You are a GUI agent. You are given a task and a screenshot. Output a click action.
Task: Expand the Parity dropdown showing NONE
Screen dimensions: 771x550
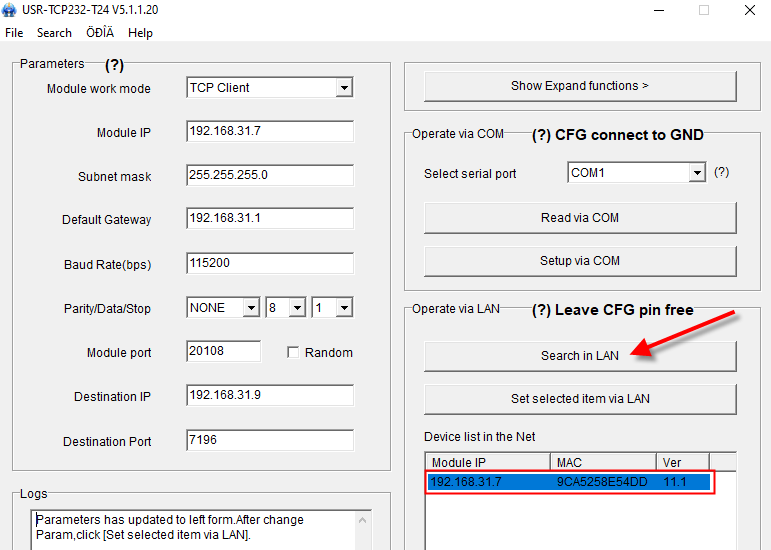(x=251, y=308)
